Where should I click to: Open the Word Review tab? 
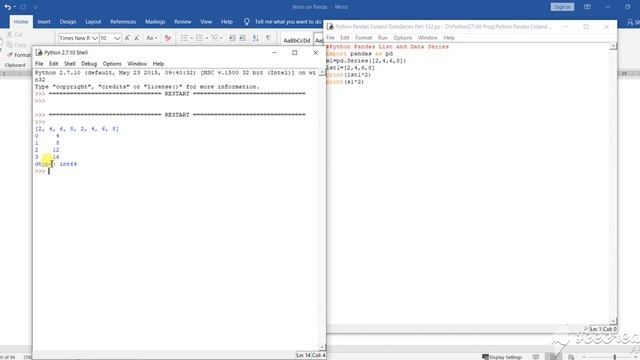pyautogui.click(x=182, y=22)
